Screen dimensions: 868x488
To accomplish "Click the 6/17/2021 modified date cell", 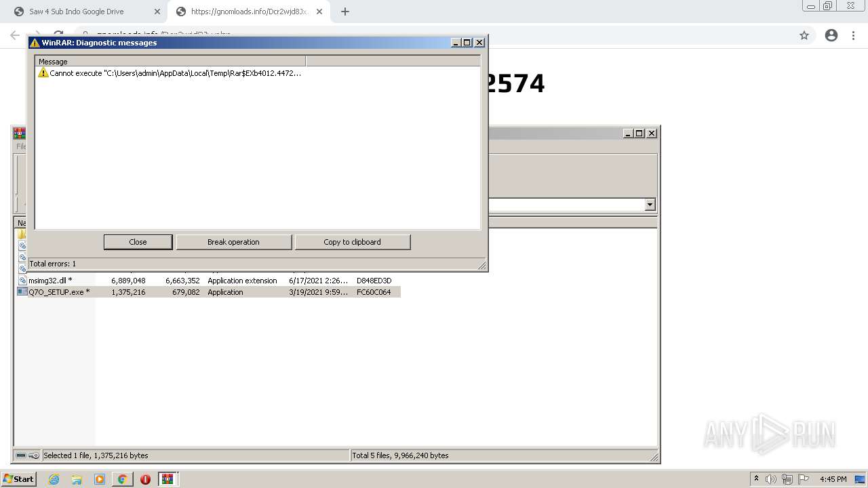I will (x=318, y=281).
